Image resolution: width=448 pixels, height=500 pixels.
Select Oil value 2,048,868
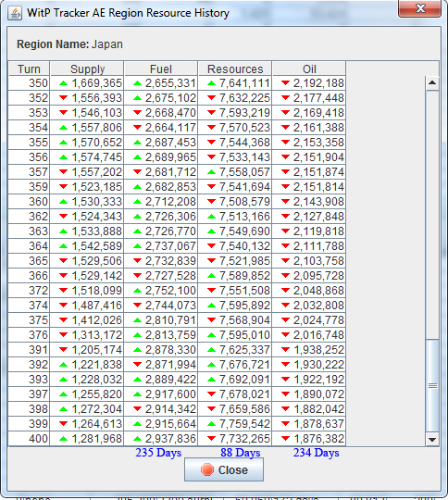tap(309, 291)
